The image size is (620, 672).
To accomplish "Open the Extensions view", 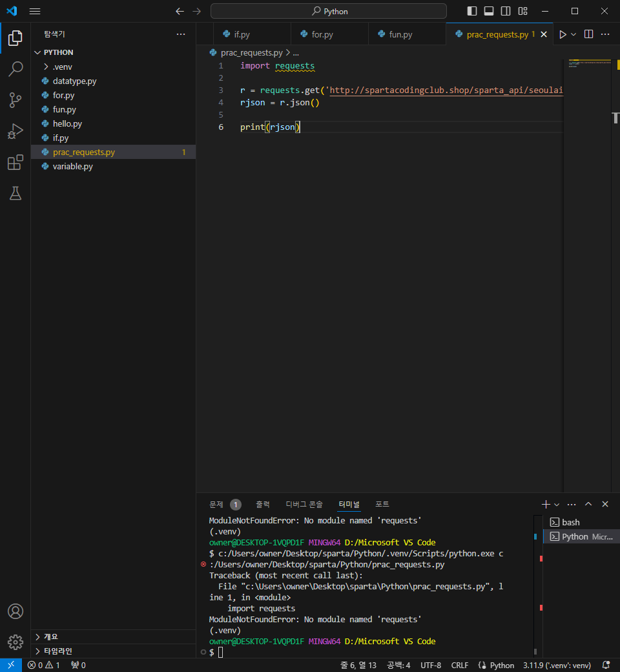I will pos(15,162).
